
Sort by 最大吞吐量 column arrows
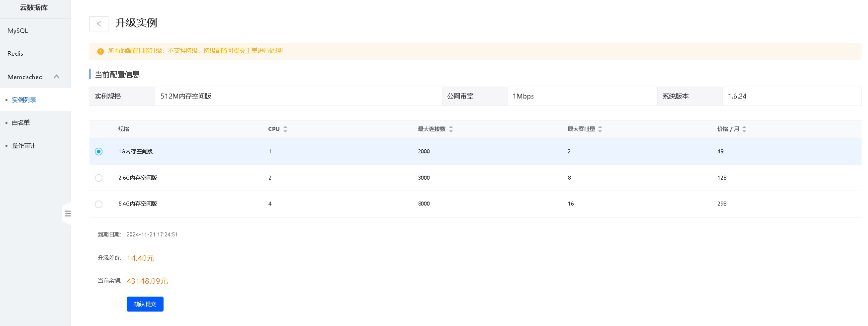[600, 129]
